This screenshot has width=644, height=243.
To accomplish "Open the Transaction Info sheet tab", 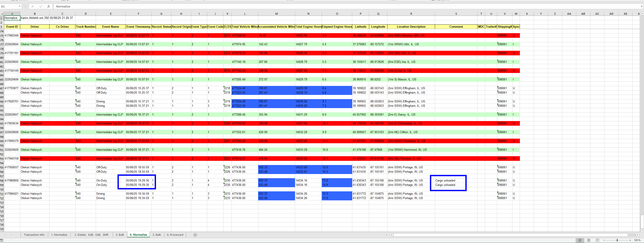I will 34,235.
